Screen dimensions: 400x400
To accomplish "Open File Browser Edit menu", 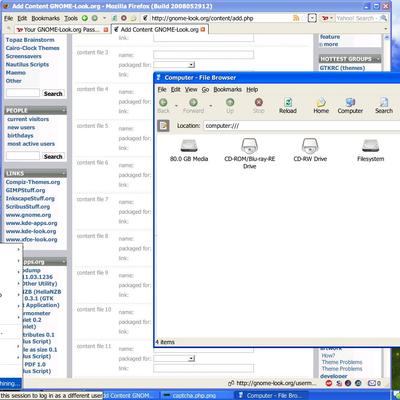I will pyautogui.click(x=176, y=89).
